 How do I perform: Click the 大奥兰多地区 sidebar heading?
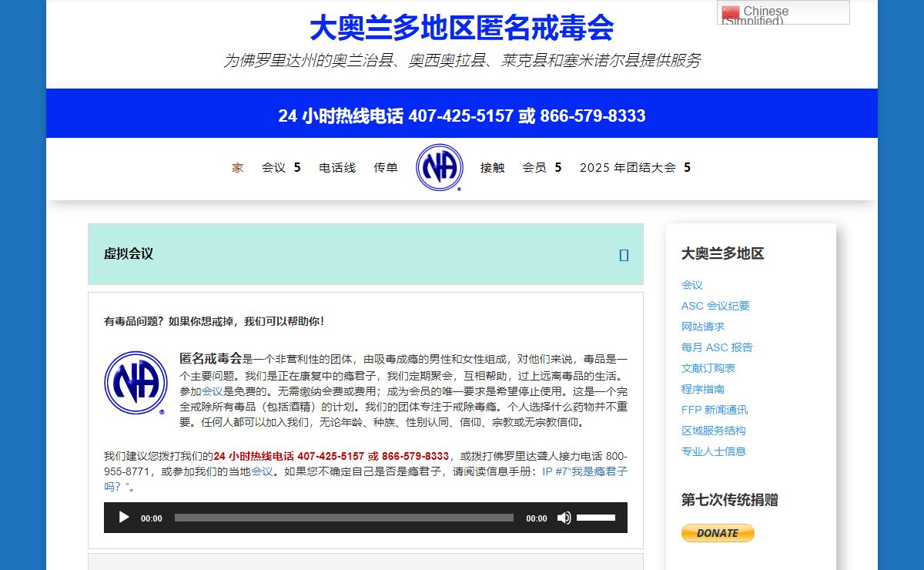pyautogui.click(x=723, y=254)
